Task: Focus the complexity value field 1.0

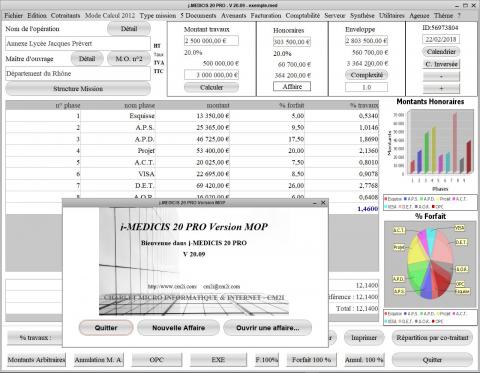Action: point(366,87)
